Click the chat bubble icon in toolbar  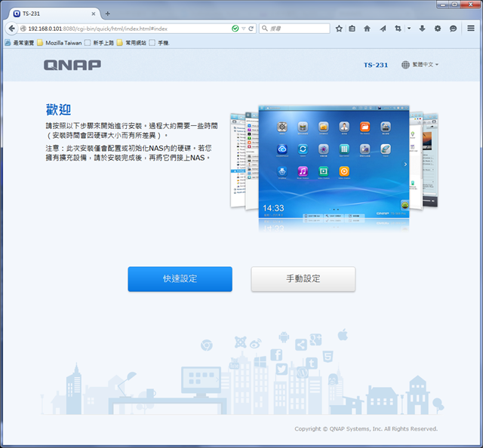(453, 29)
